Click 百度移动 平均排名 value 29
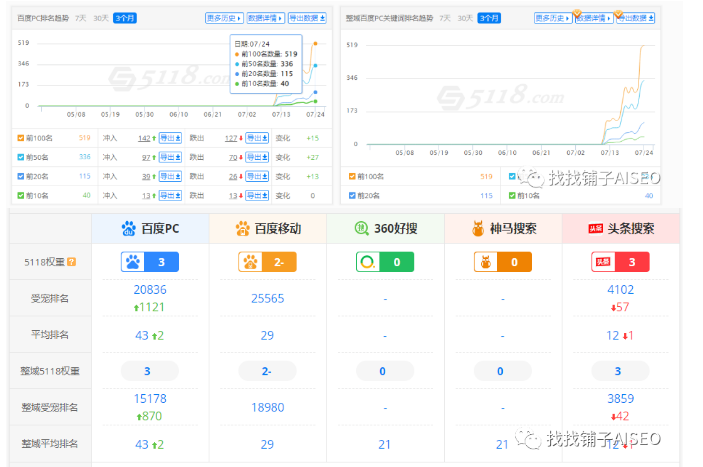Viewport: 703px width, 467px height. click(x=267, y=336)
